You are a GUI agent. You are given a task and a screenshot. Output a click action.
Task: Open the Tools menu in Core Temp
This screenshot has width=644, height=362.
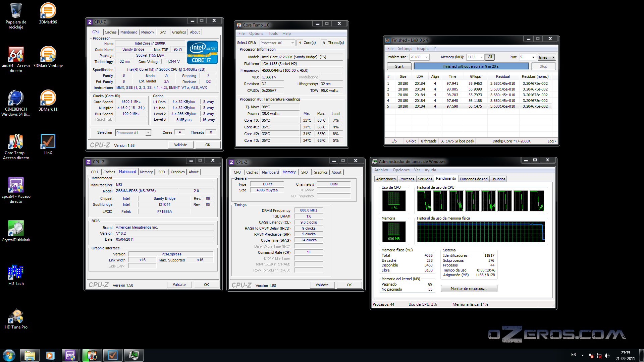tap(273, 34)
